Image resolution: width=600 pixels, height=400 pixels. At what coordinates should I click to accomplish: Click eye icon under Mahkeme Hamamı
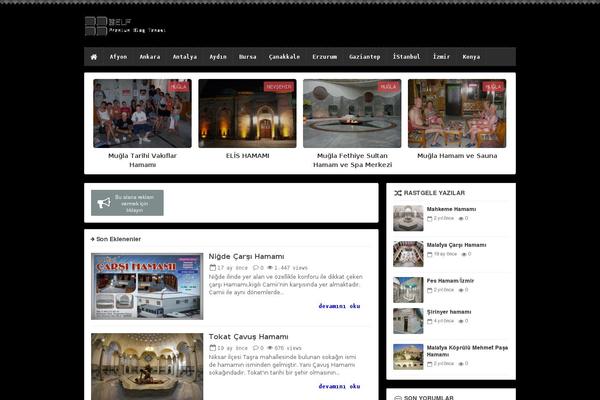(461, 219)
